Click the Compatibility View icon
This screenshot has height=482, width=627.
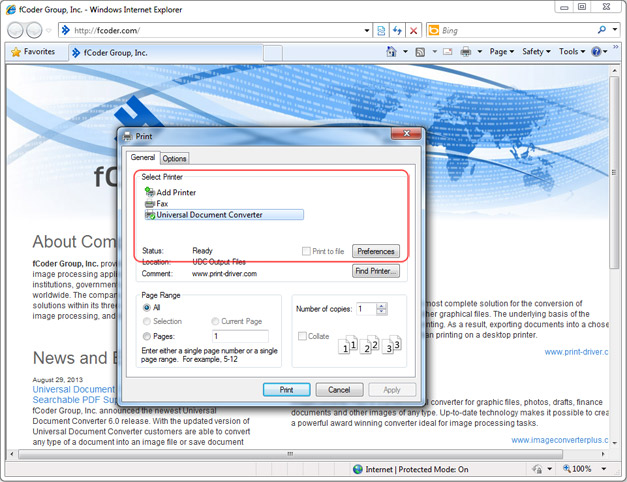pos(381,30)
